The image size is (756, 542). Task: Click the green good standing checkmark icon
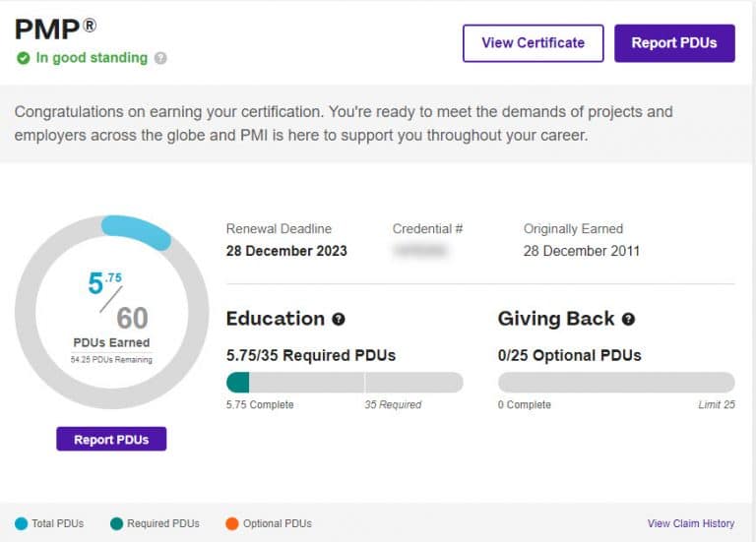coord(23,58)
